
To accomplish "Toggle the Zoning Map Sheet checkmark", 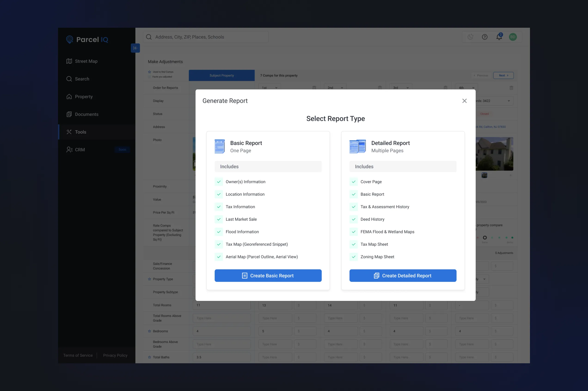I will (x=353, y=257).
